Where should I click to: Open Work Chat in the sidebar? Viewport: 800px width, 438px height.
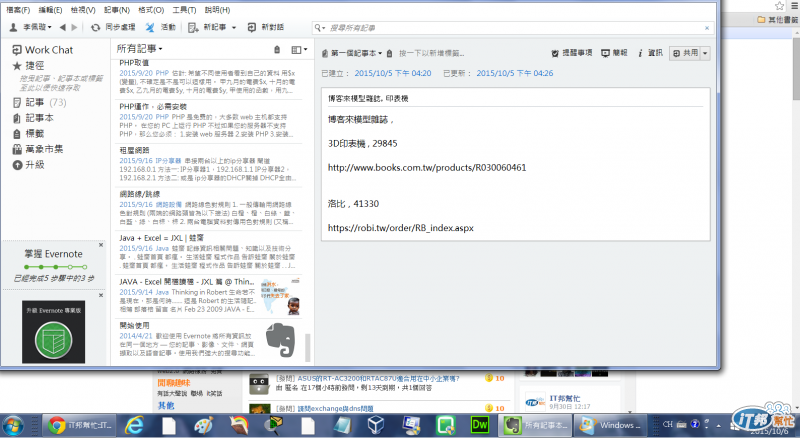point(43,50)
